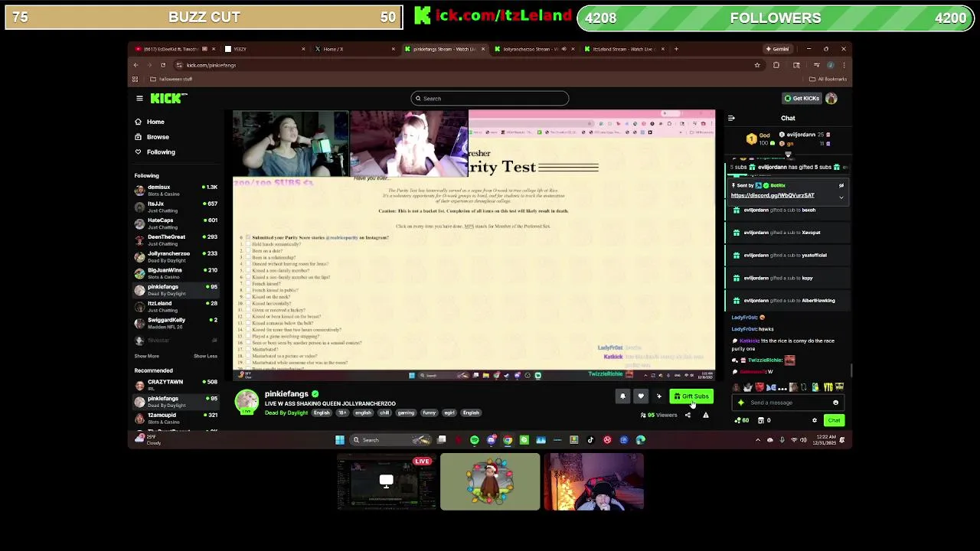Open HateCaps channel in Following list
The image size is (980, 551).
point(175,223)
